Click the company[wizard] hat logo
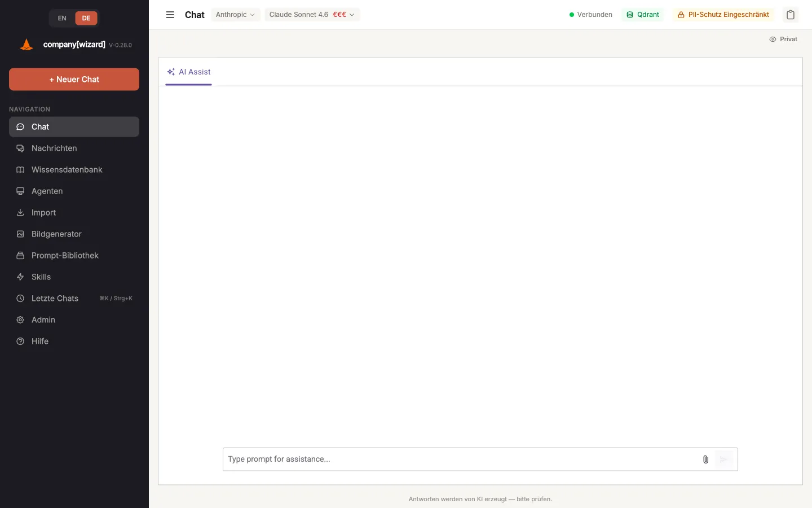This screenshot has width=812, height=508. [27, 45]
